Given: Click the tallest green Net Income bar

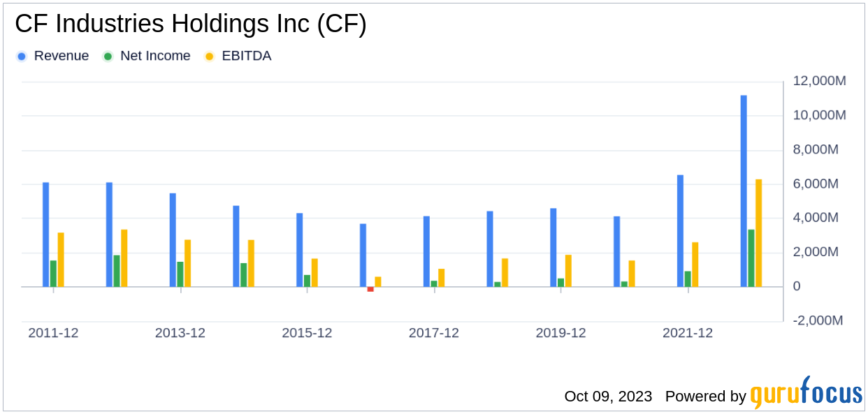Looking at the screenshot, I should [x=751, y=258].
